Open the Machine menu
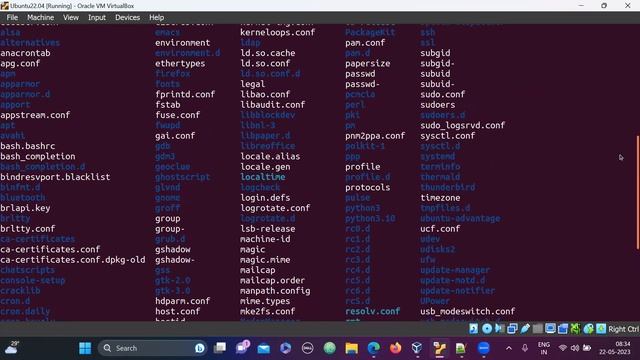Screen dimensions: 640x360 (40, 18)
